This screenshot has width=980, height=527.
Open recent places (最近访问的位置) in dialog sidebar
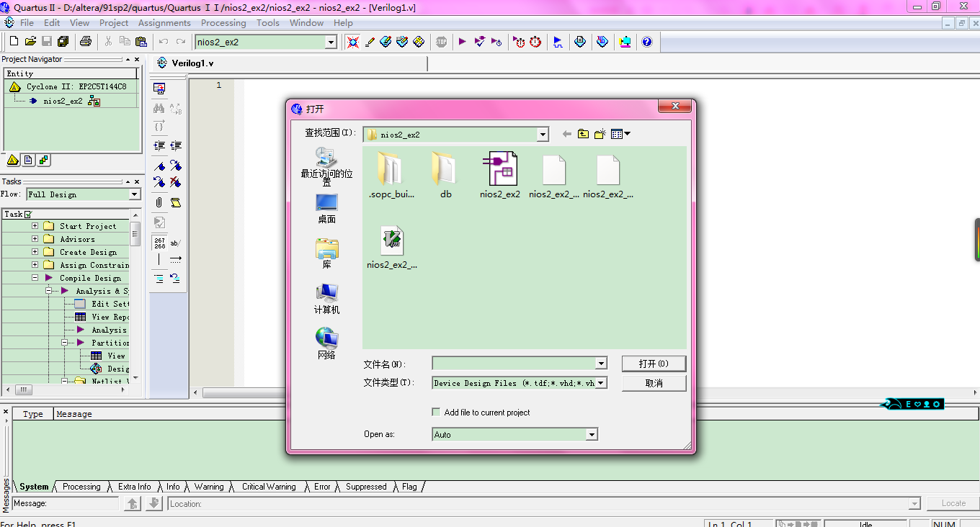tap(326, 167)
